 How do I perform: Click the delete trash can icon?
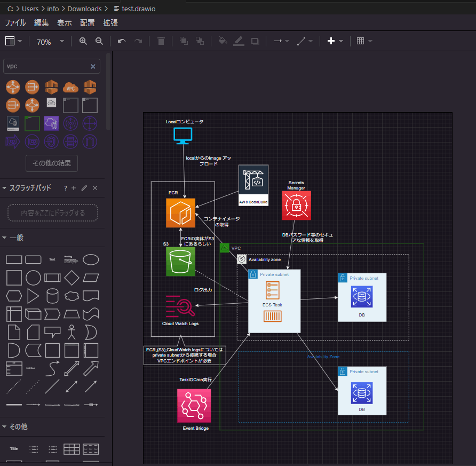click(161, 41)
